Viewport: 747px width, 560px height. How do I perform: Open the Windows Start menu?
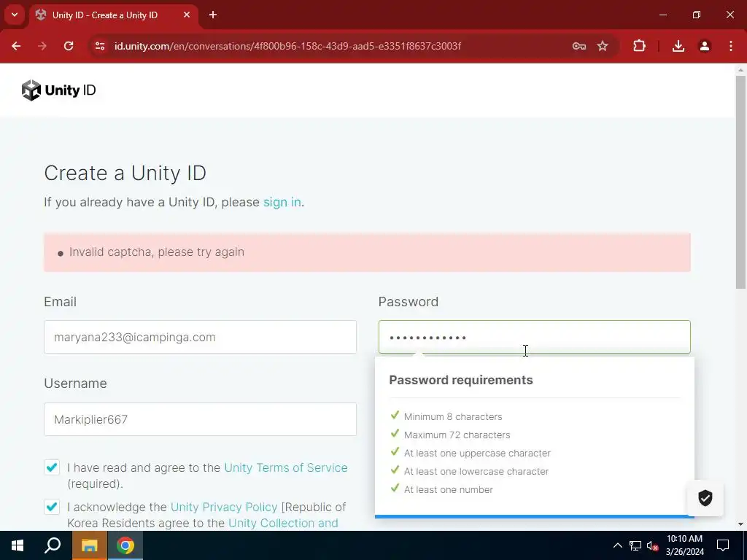[18, 545]
